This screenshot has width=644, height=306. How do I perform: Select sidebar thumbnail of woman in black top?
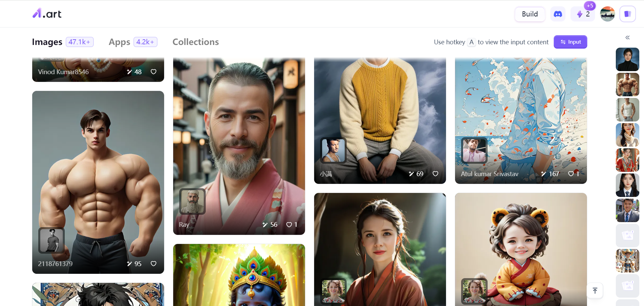click(628, 59)
